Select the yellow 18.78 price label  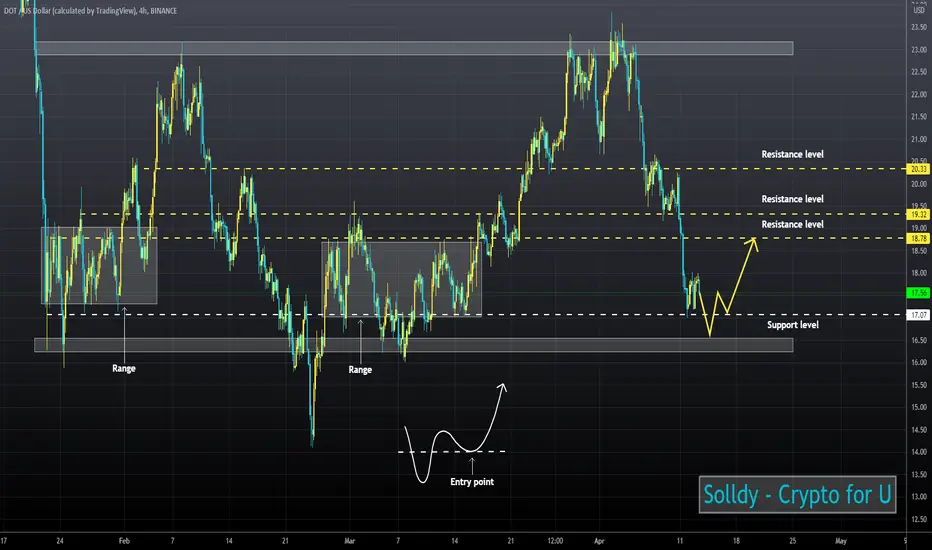coord(918,238)
